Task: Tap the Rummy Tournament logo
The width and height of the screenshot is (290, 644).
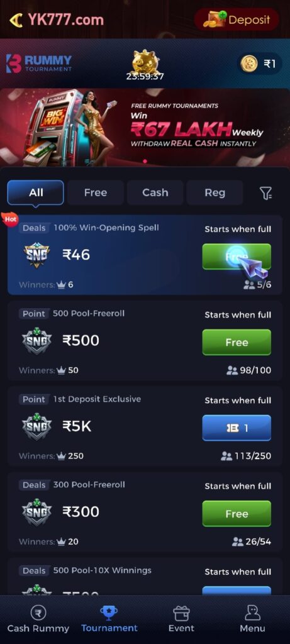Action: pos(39,64)
